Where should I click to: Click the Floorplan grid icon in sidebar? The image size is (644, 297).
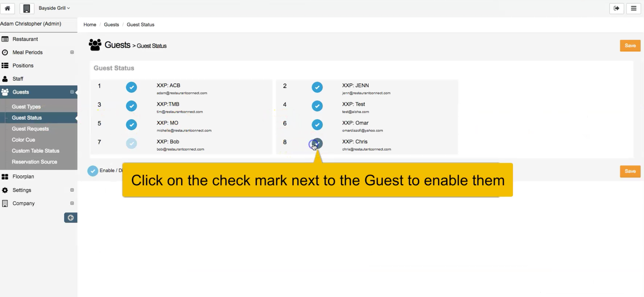click(x=5, y=177)
